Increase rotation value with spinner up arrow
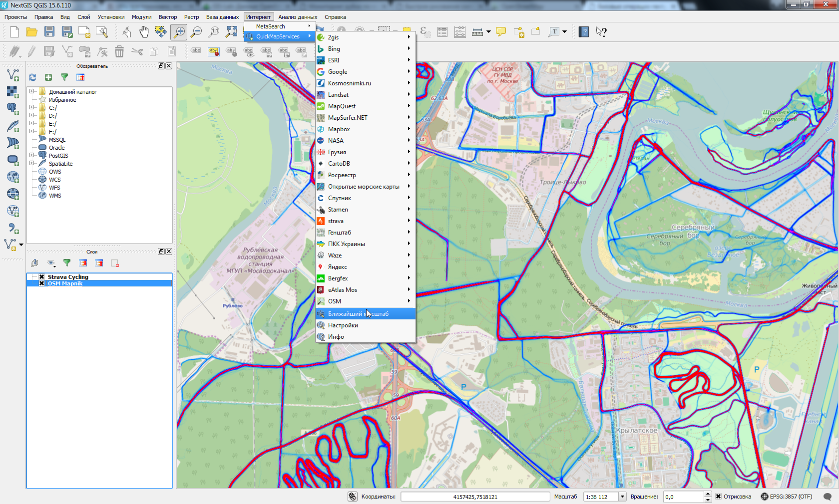The height and width of the screenshot is (504, 839). (708, 494)
